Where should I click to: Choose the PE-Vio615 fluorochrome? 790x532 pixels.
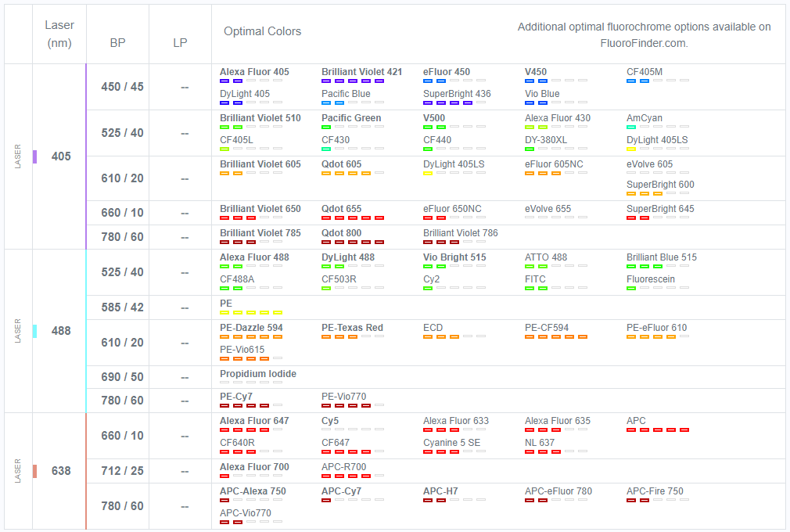[242, 350]
